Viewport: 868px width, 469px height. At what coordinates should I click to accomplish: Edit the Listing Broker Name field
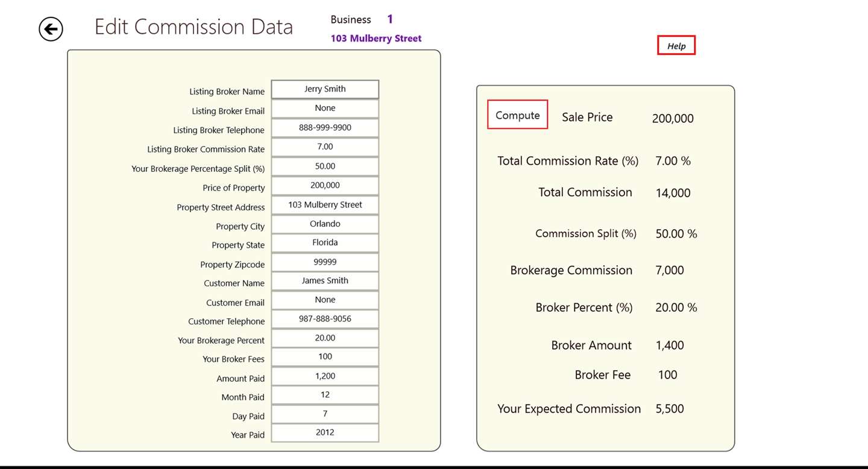[325, 89]
